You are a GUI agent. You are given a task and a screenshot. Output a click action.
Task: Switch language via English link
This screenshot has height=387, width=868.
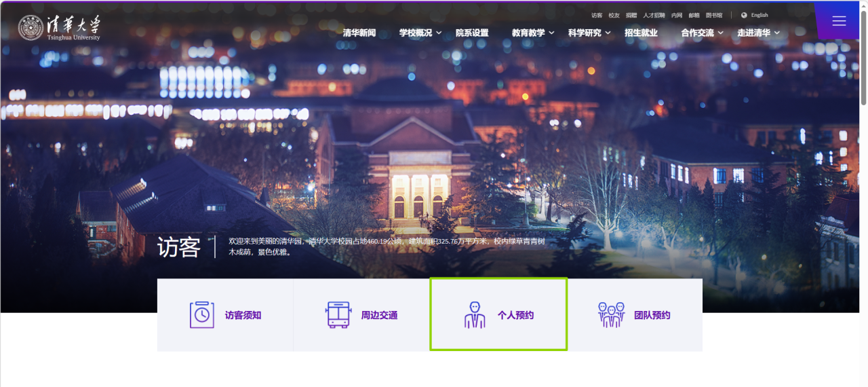(759, 15)
